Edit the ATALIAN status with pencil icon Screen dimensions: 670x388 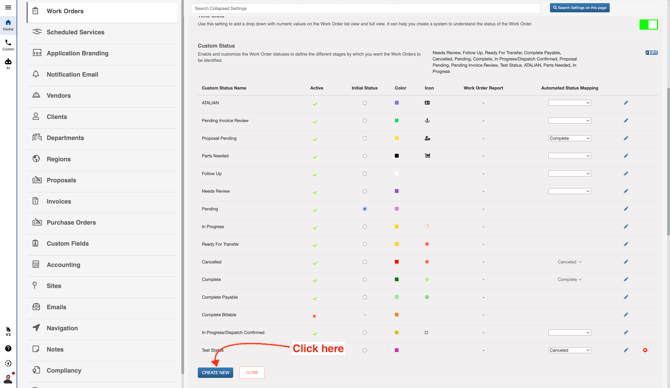[626, 103]
